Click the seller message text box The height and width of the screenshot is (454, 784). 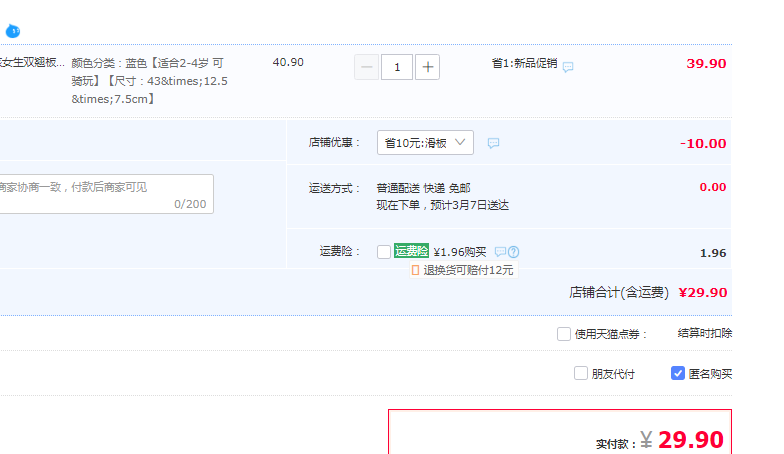[106, 194]
